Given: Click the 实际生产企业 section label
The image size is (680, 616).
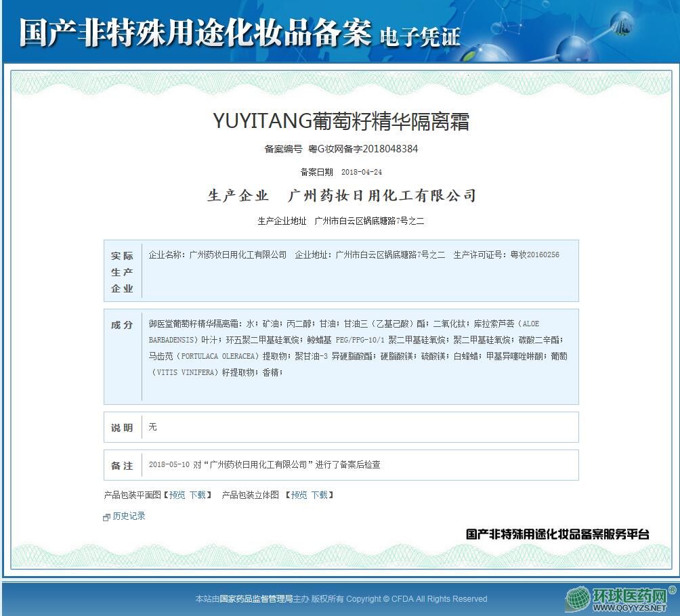Looking at the screenshot, I should pos(123,272).
